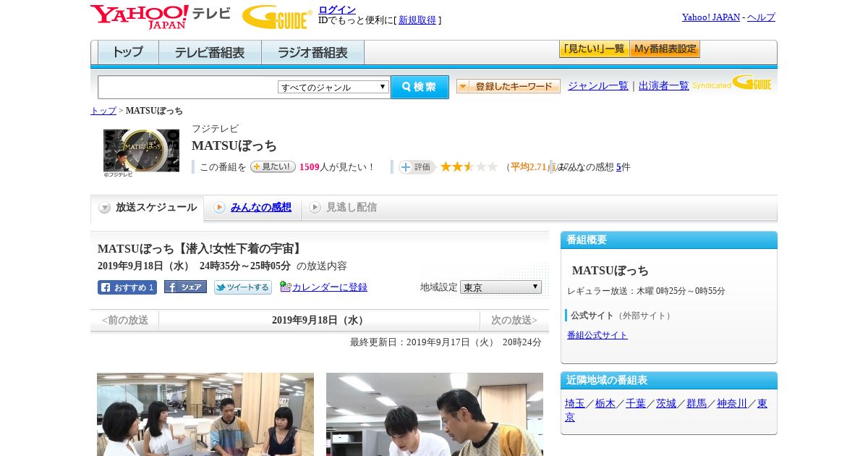
Task: Click the magnifier 検索 button
Action: pyautogui.click(x=420, y=87)
